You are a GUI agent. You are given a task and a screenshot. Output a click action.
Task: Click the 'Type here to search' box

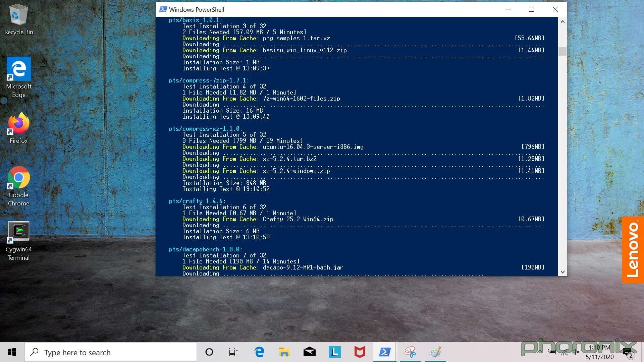pos(111,352)
